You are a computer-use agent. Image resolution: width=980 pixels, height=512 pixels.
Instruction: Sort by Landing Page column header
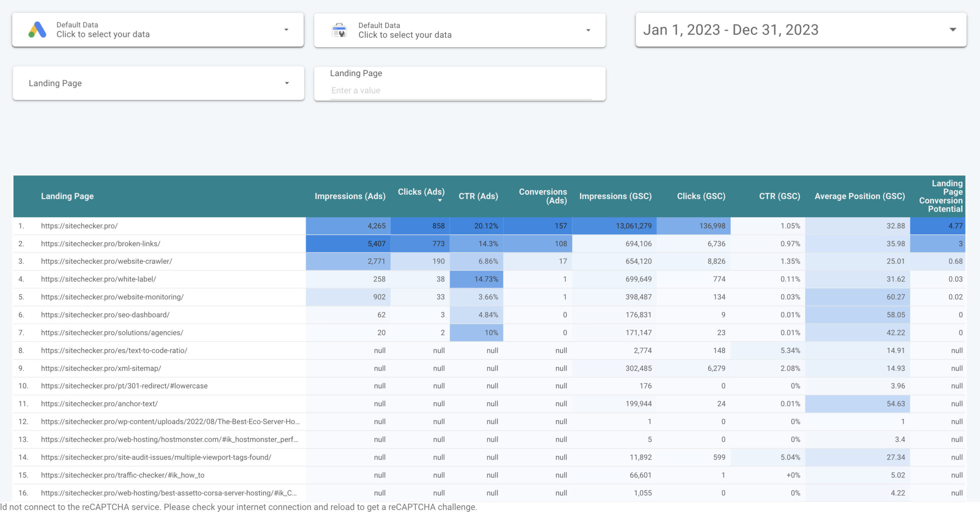pos(67,196)
